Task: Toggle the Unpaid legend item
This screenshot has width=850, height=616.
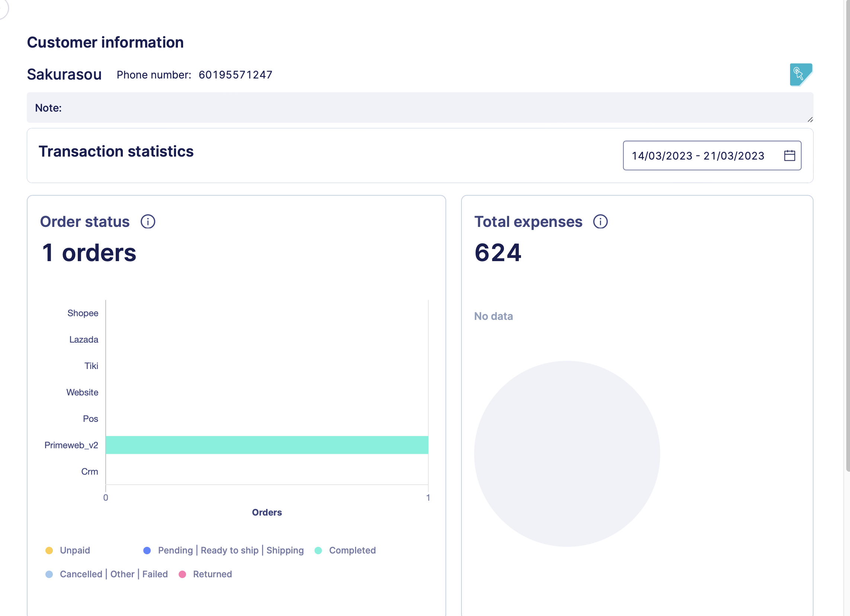Action: [74, 551]
